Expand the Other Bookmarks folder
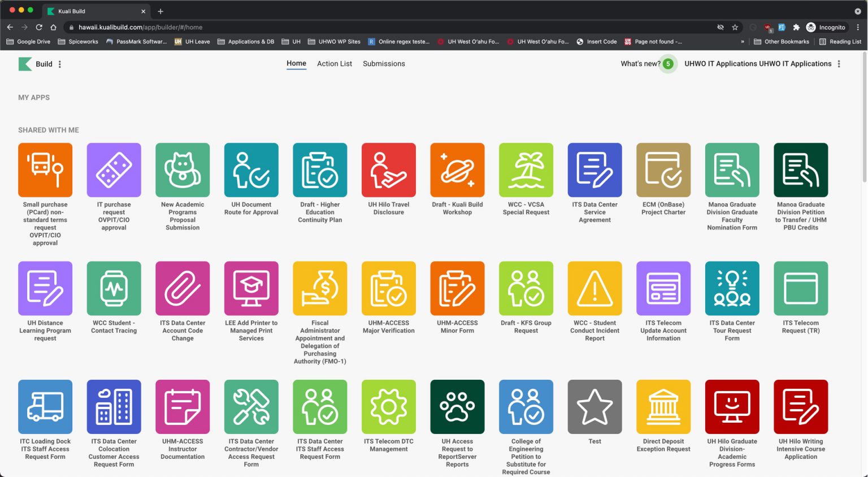 pos(782,42)
